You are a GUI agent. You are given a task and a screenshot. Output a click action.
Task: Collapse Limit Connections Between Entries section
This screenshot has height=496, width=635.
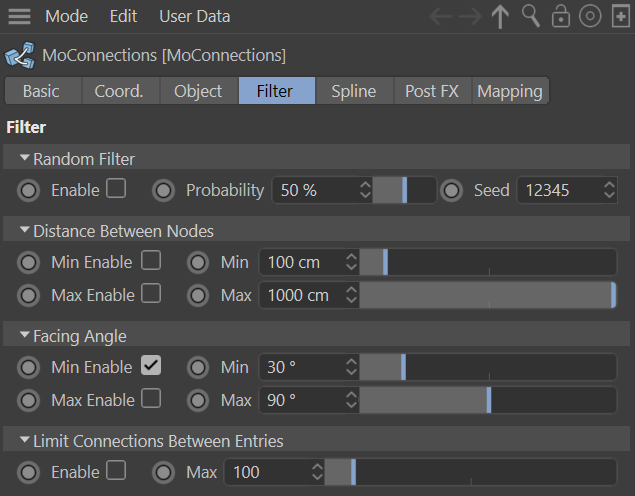click(25, 441)
